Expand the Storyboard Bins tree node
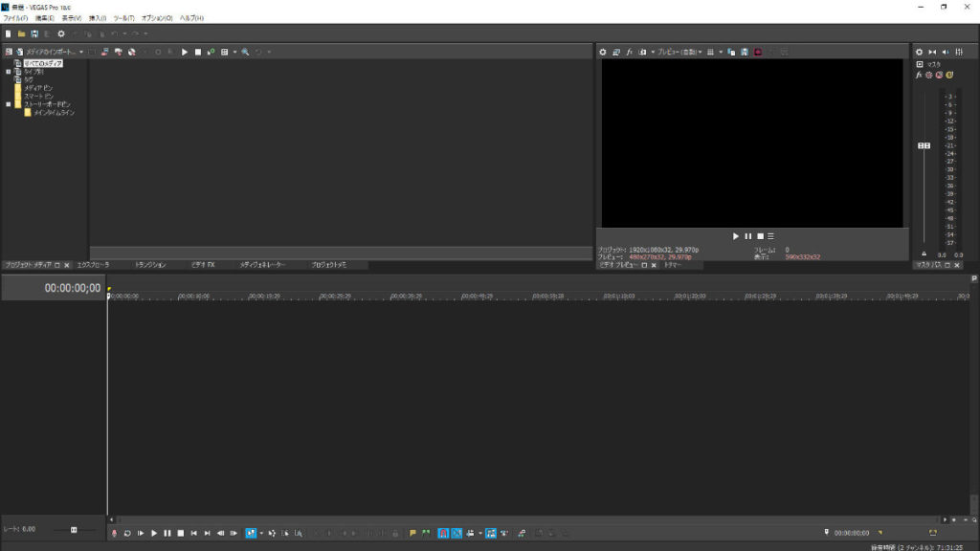 tap(8, 104)
